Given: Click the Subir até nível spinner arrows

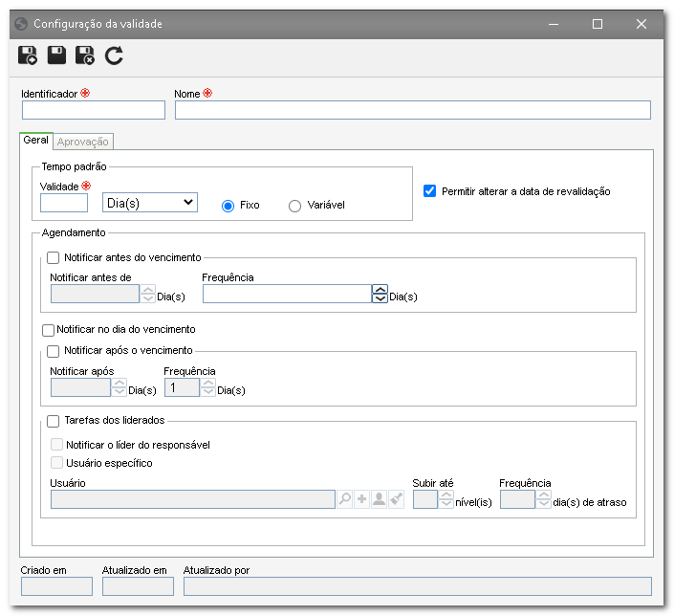Looking at the screenshot, I should (x=446, y=499).
